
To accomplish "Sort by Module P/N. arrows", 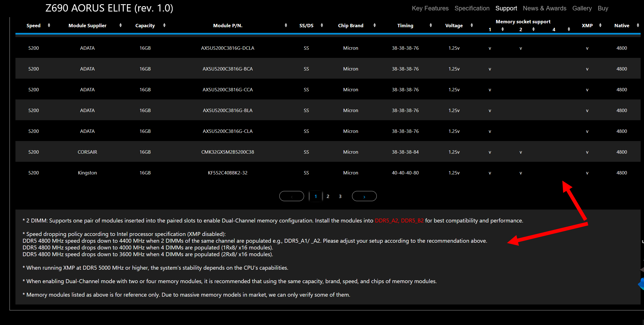I will click(x=286, y=25).
